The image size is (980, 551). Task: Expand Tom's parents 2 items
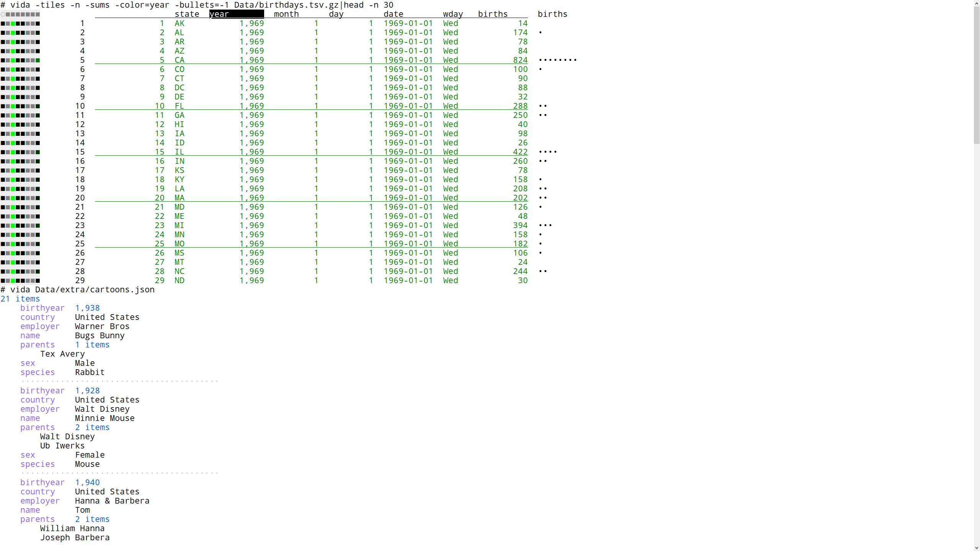(92, 519)
